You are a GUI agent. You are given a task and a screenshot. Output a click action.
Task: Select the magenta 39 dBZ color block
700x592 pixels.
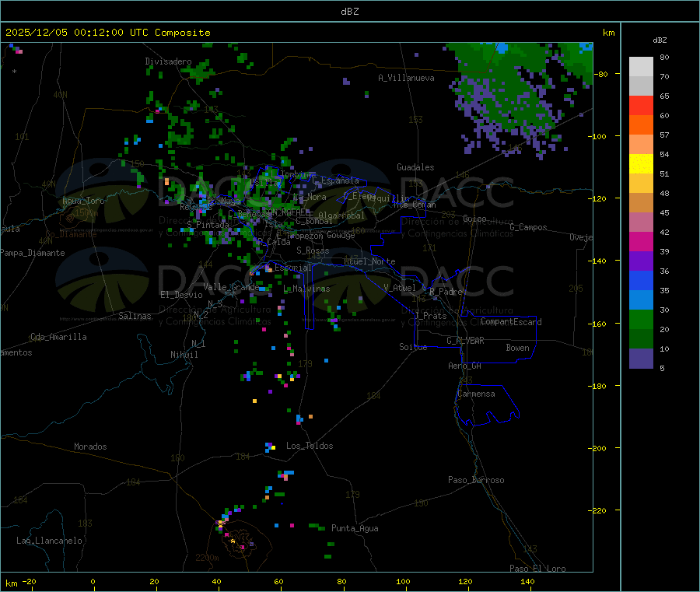[x=641, y=241]
